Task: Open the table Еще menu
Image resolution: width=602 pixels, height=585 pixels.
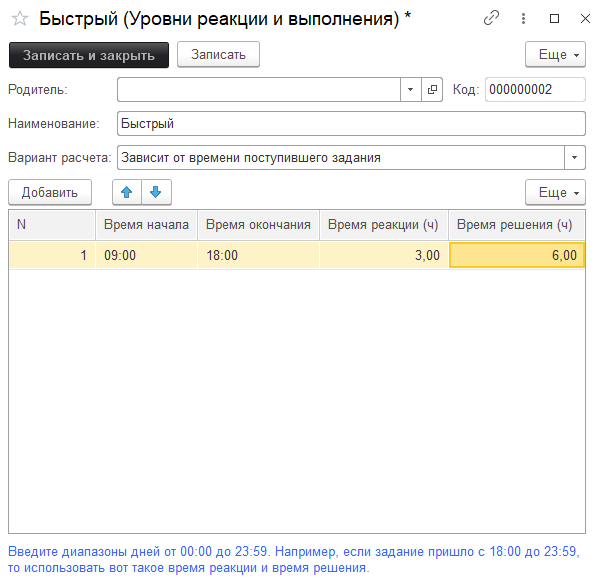Action: [x=555, y=192]
